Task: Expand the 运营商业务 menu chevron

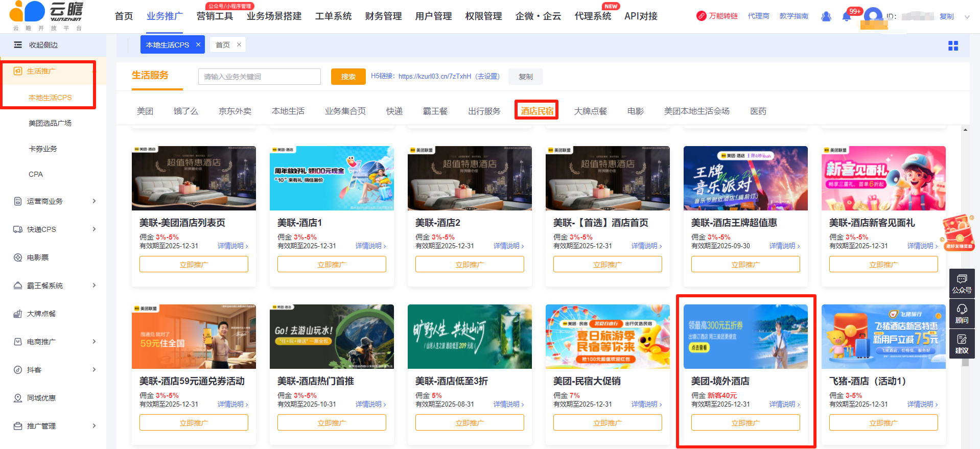Action: pos(94,201)
